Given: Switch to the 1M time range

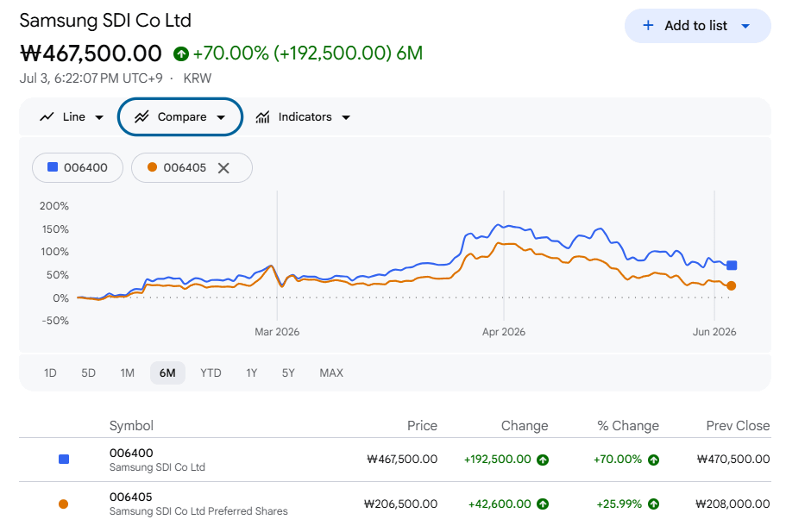Looking at the screenshot, I should coord(128,372).
